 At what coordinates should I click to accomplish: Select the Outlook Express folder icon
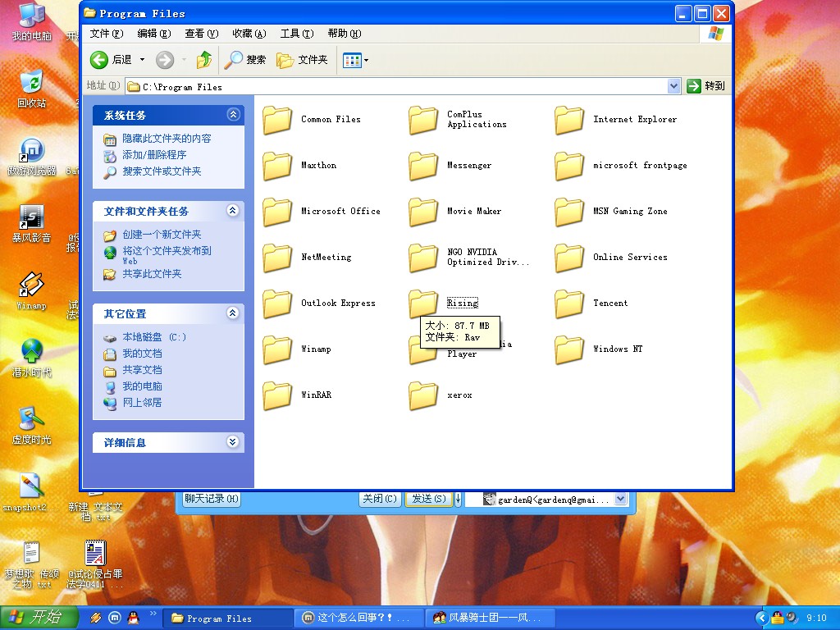[277, 304]
